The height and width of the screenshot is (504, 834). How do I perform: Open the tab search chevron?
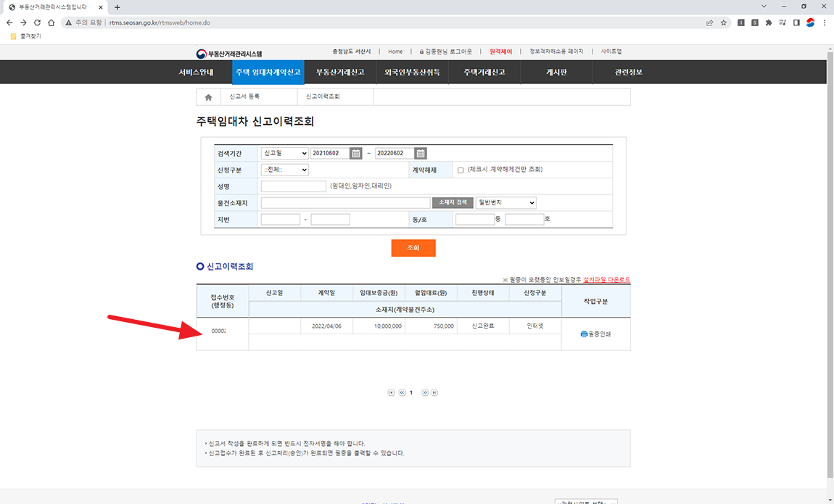click(764, 7)
